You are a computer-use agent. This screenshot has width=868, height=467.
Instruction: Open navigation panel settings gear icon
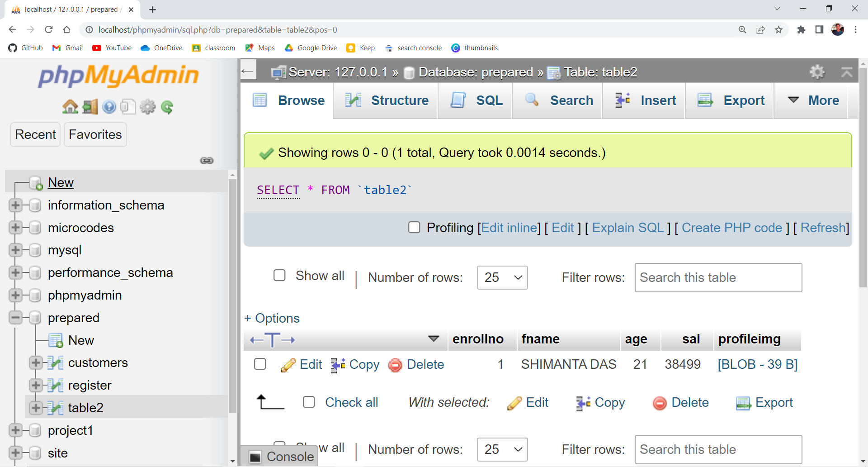[147, 107]
